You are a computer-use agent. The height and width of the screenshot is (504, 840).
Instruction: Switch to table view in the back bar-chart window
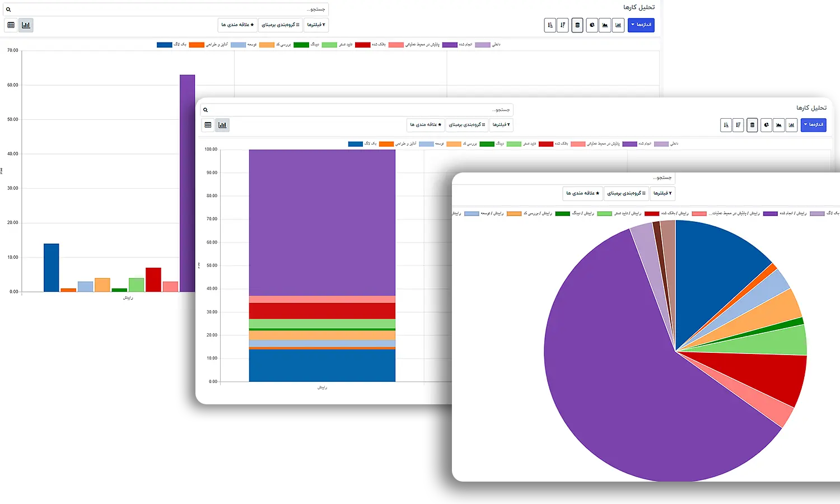coord(11,25)
